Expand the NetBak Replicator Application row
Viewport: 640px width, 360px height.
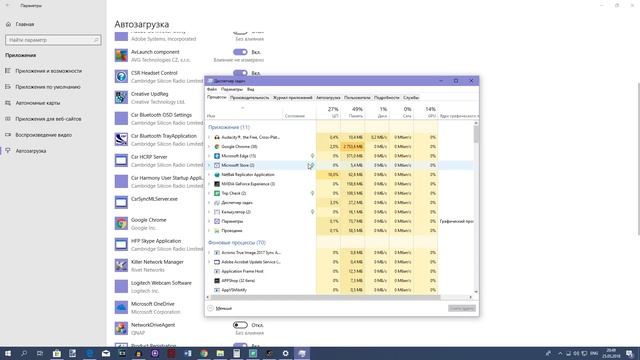tap(209, 175)
